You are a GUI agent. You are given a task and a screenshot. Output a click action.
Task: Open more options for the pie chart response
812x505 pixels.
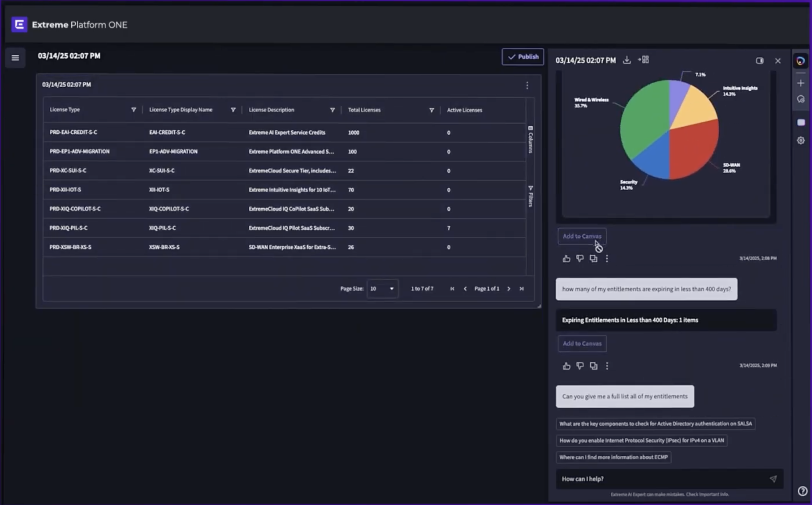click(x=607, y=259)
